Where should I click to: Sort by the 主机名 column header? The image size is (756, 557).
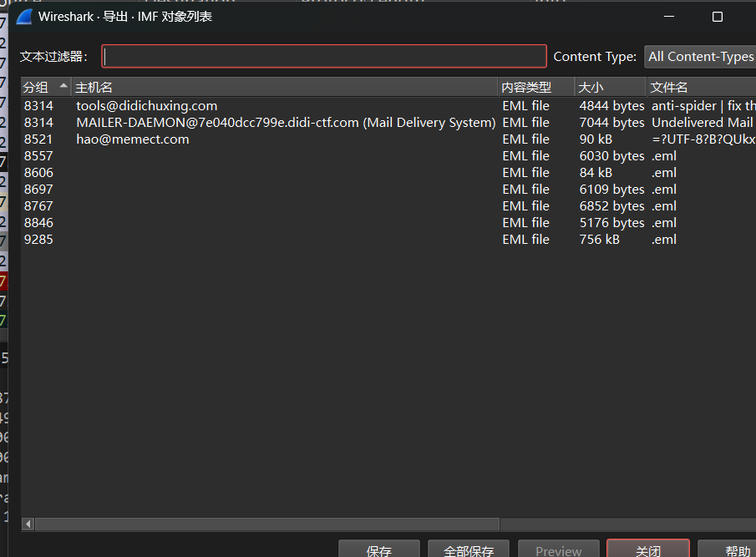click(285, 87)
